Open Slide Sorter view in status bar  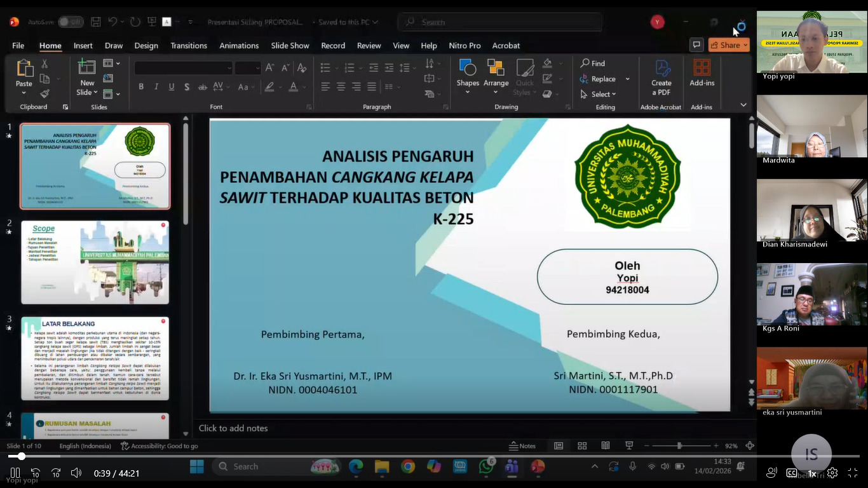coord(582,446)
